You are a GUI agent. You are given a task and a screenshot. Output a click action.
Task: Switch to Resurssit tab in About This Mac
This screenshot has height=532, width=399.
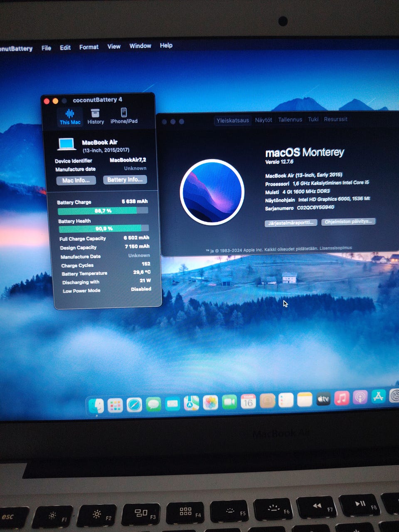pyautogui.click(x=335, y=119)
